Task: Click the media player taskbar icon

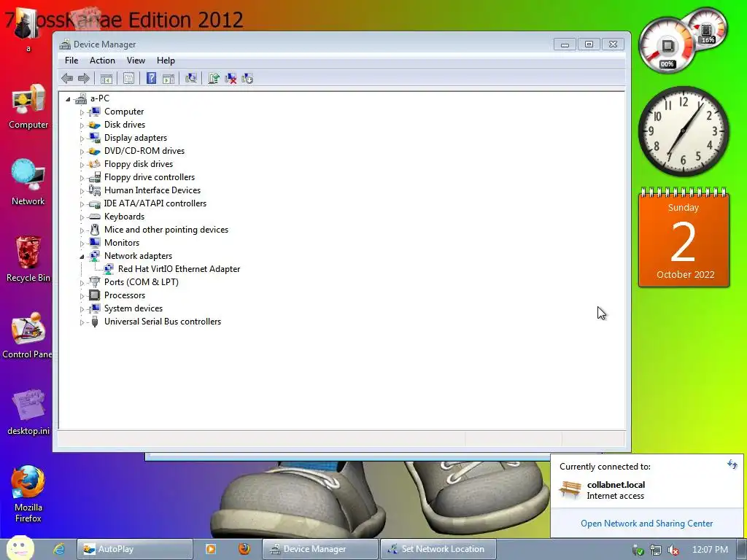Action: [x=210, y=549]
